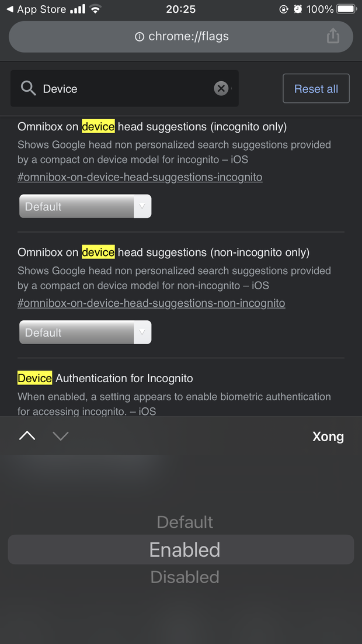Screen dimensions: 362x644
Task: Tap the battery icon in status bar
Action: click(346, 9)
